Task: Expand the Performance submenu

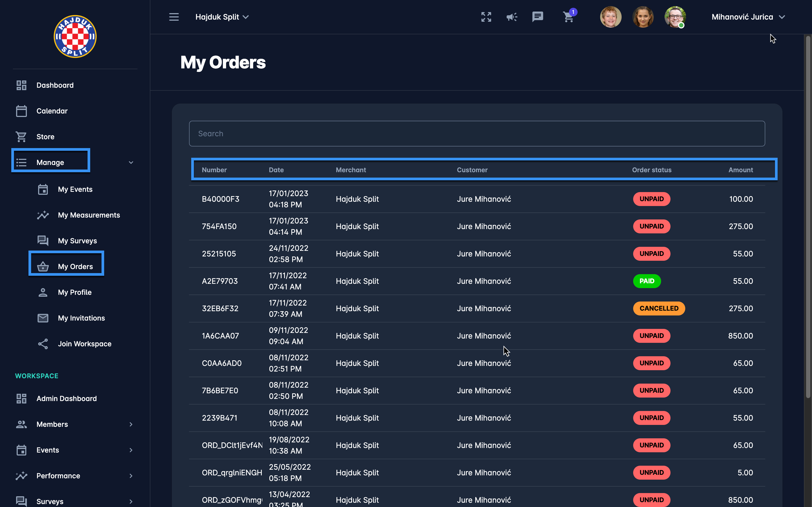Action: pos(131,476)
